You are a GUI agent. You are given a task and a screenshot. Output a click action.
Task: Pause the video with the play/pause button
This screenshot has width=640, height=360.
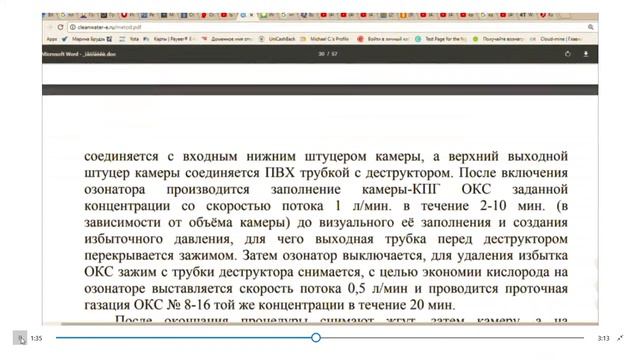20,338
